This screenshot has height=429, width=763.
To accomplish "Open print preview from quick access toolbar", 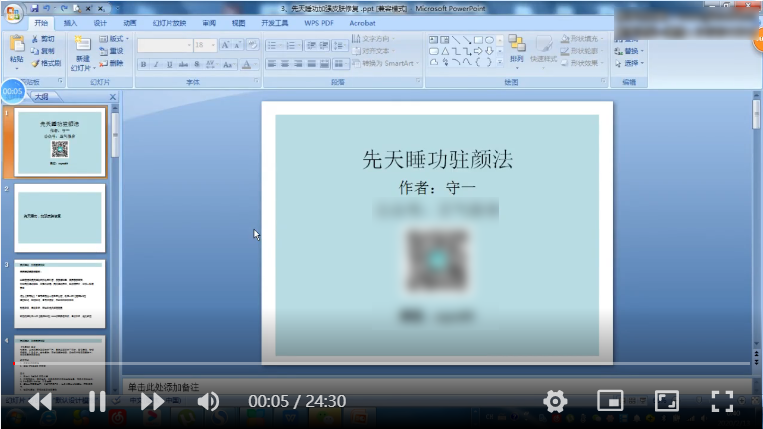I will click(77, 8).
